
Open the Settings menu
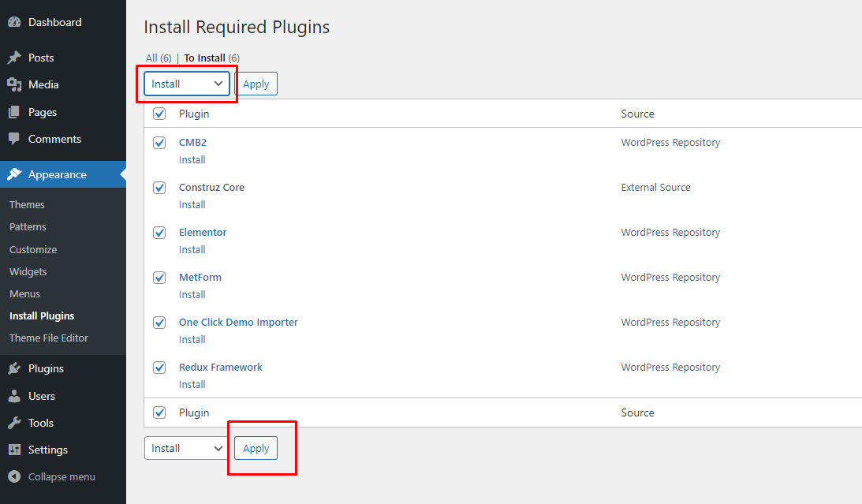pos(48,450)
